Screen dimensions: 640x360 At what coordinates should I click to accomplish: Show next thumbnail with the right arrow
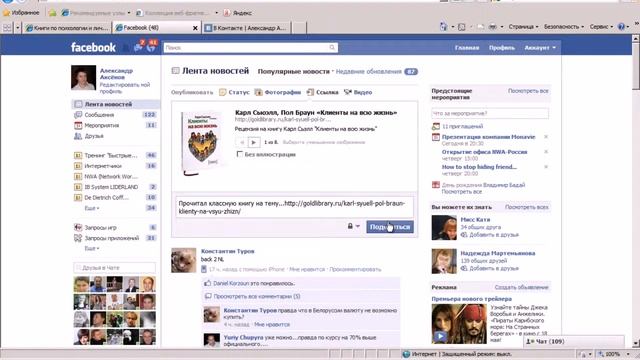point(254,142)
